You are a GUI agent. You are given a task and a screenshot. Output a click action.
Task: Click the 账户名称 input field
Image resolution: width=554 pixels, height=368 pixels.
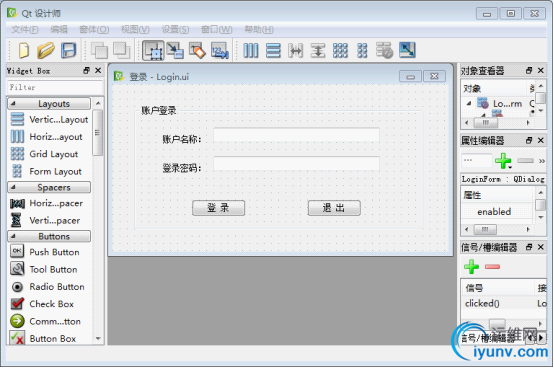coord(296,135)
